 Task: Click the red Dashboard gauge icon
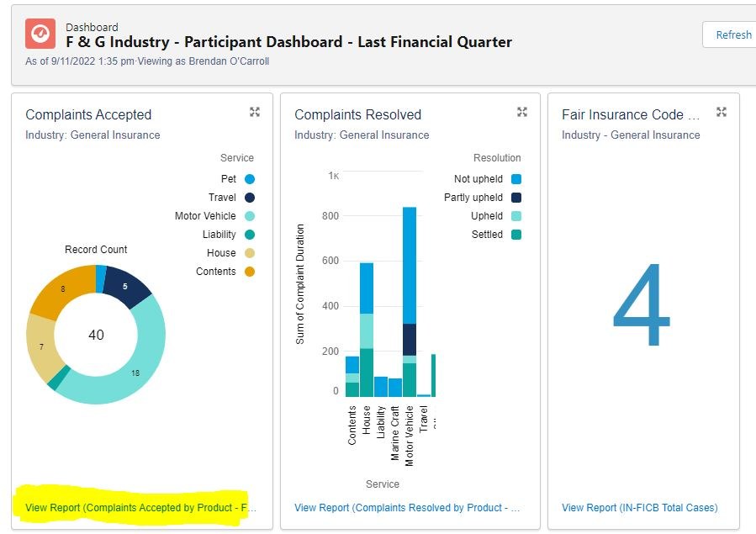40,34
